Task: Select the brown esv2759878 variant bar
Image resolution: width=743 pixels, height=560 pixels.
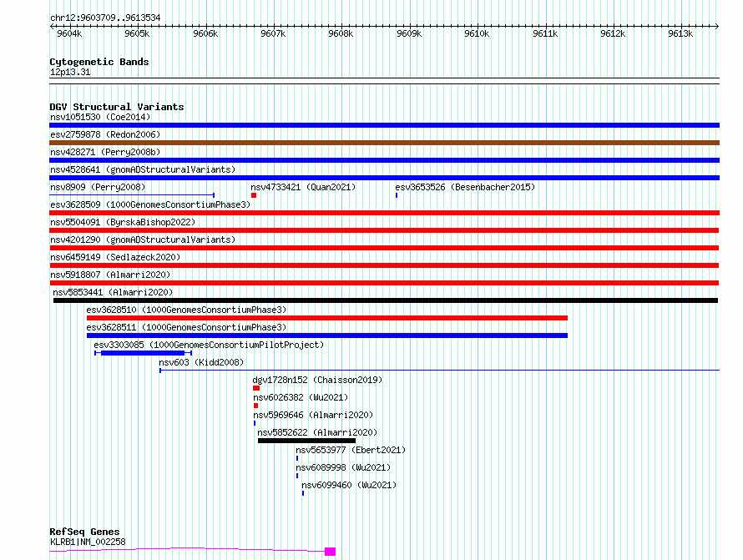Action: 384,143
